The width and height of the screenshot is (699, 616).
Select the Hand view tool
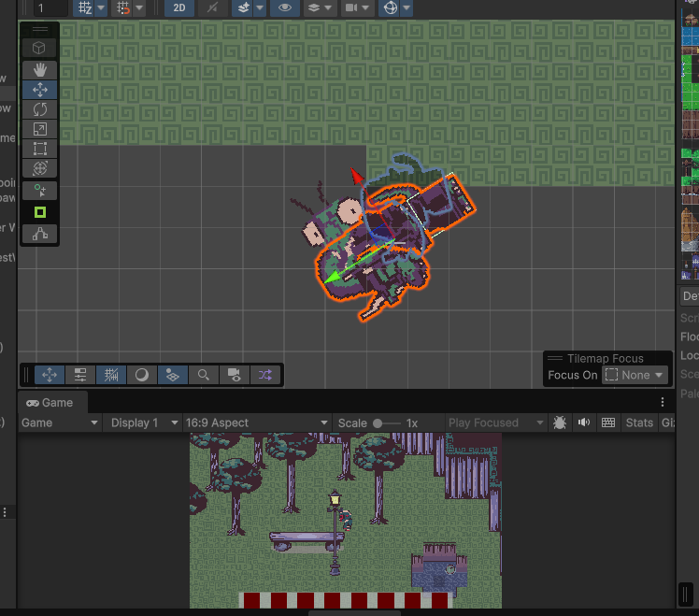click(39, 70)
